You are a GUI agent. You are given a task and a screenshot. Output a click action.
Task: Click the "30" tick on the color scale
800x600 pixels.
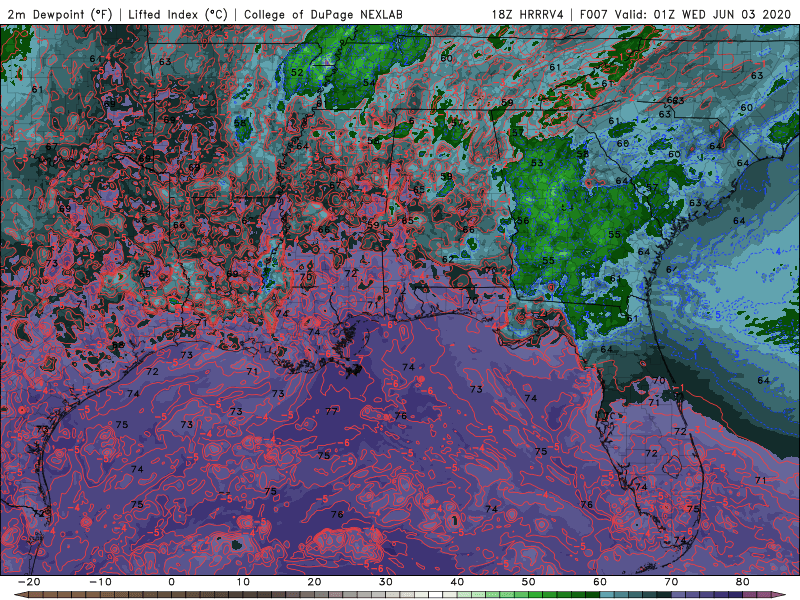coord(386,582)
